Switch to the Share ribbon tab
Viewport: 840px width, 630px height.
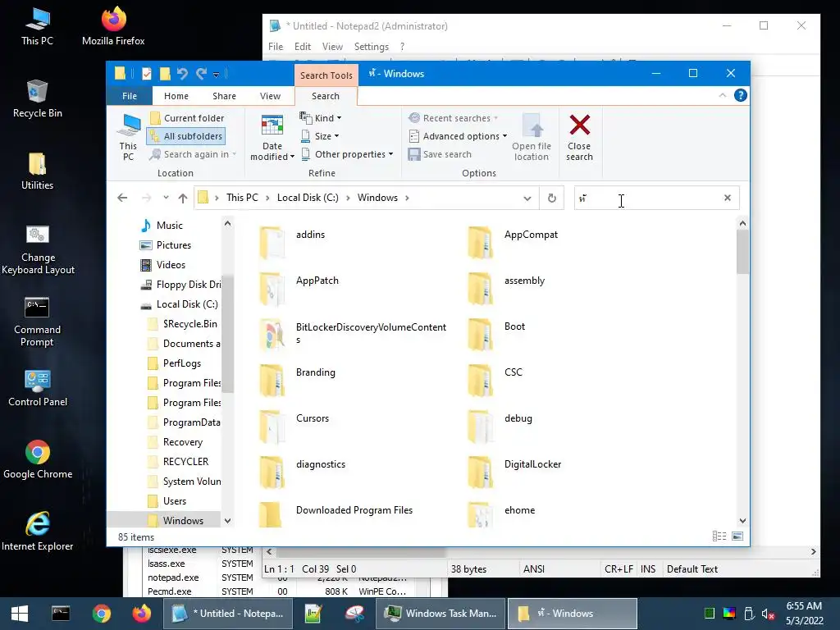pos(224,96)
